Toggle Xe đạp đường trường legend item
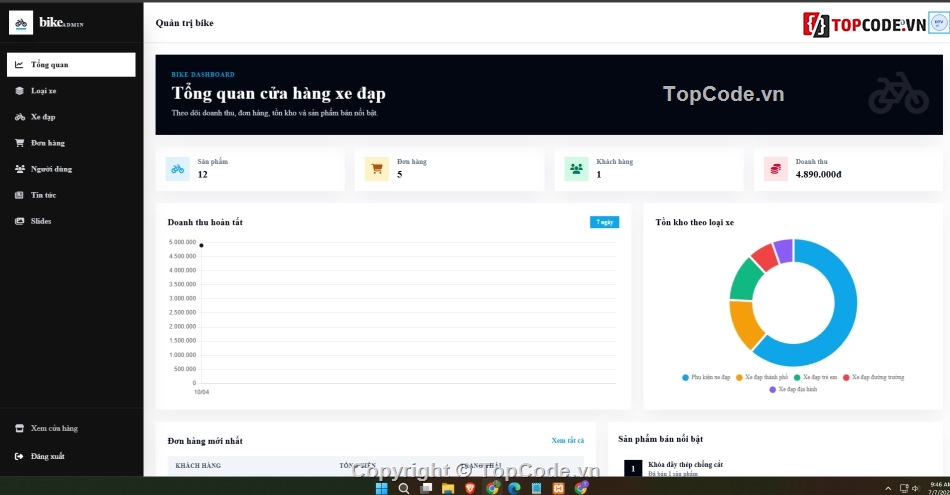Image resolution: width=950 pixels, height=495 pixels. [x=873, y=377]
